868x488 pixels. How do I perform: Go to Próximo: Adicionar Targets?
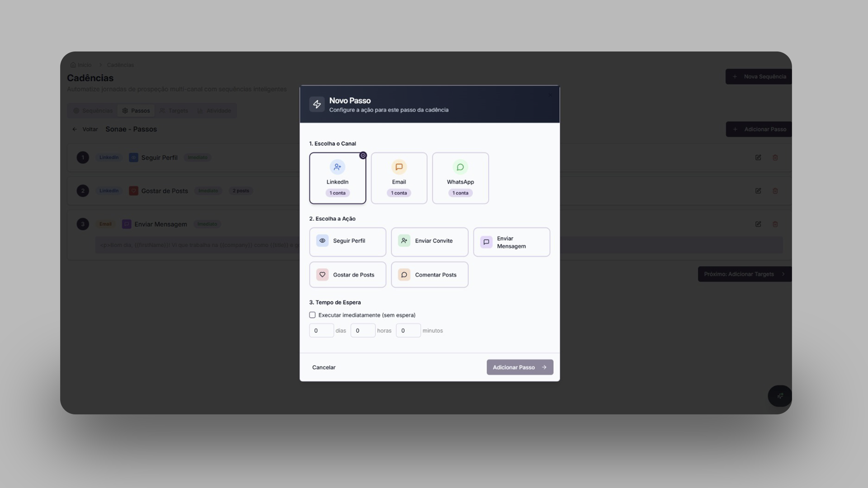coord(744,274)
